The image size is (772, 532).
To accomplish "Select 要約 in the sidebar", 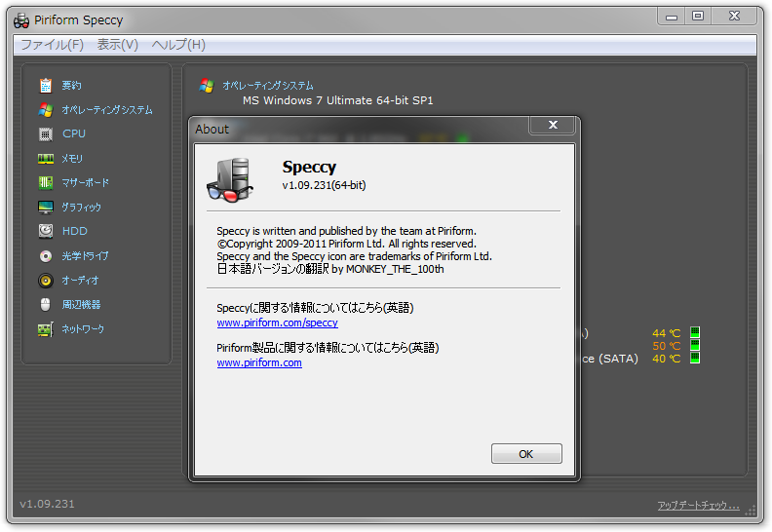I will click(71, 85).
